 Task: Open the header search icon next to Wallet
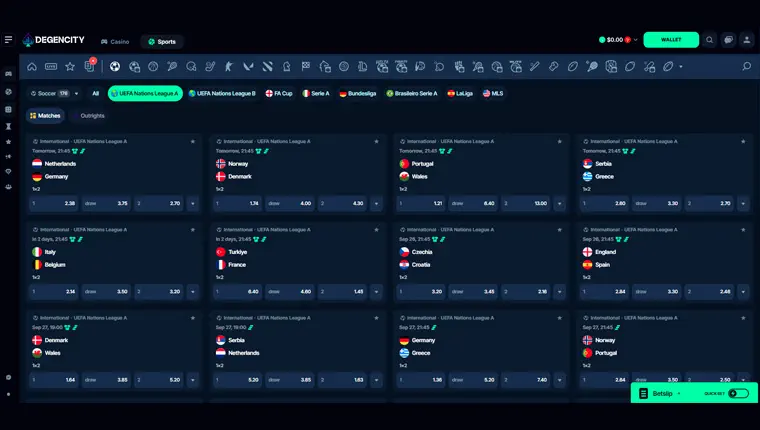pos(710,40)
